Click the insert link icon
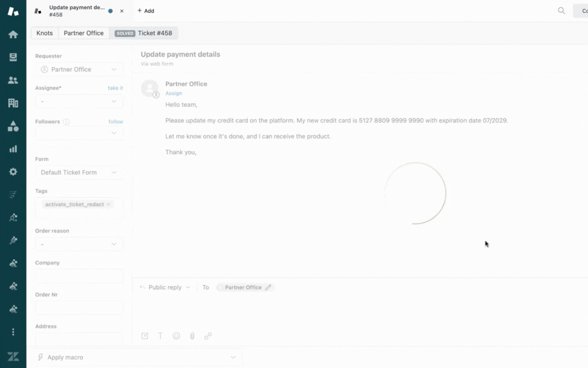 click(208, 336)
